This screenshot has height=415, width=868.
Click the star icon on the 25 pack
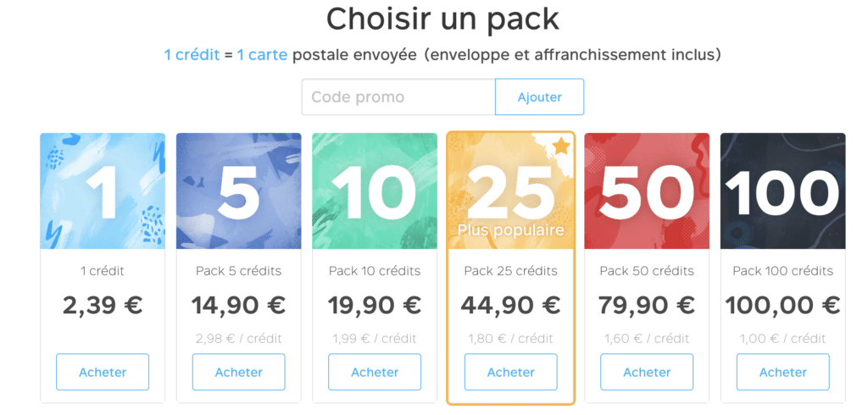(561, 147)
